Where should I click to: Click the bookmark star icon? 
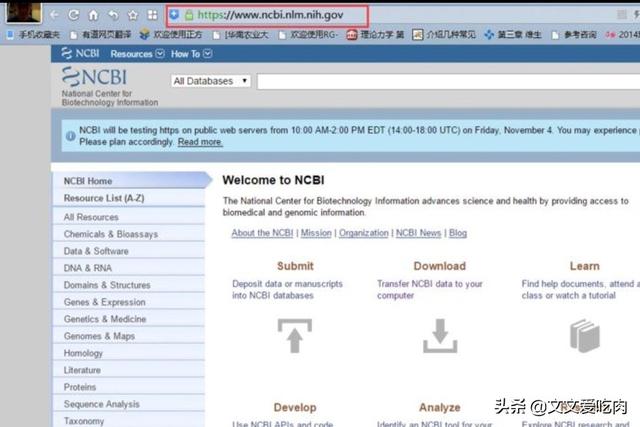[132, 15]
